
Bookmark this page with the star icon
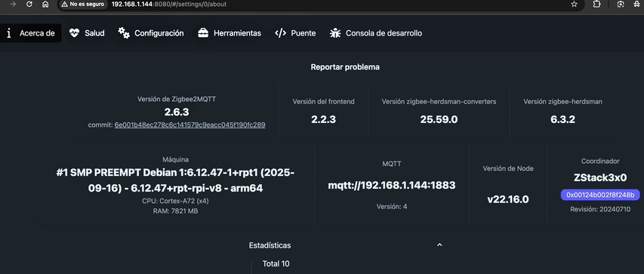(575, 4)
